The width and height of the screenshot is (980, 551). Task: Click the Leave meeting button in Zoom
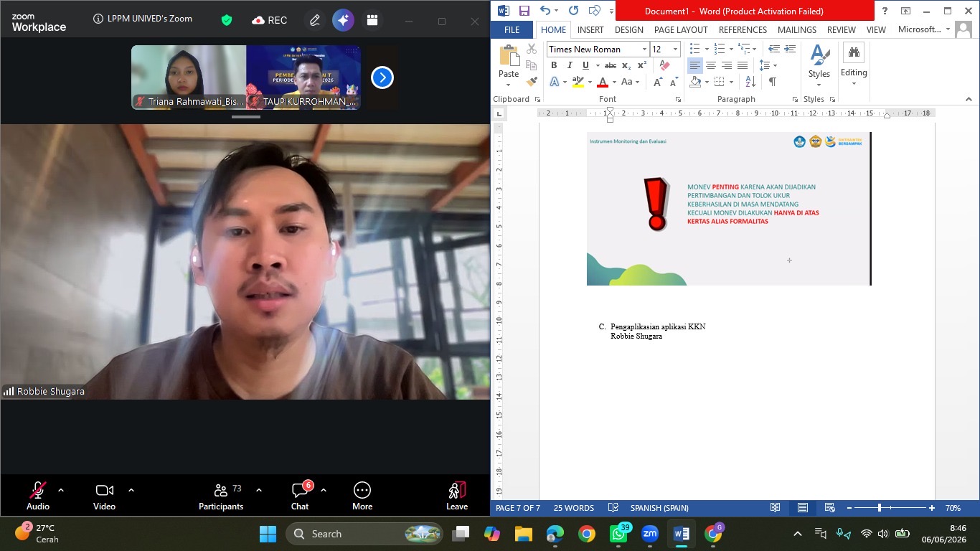[x=457, y=495]
